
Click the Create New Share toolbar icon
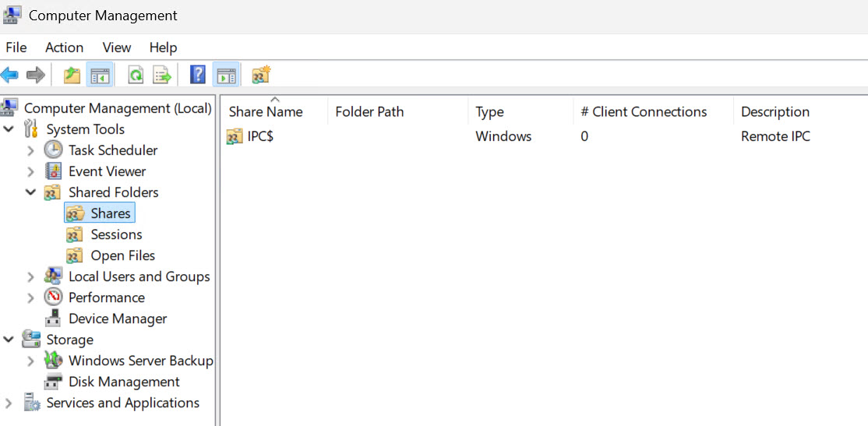(261, 75)
